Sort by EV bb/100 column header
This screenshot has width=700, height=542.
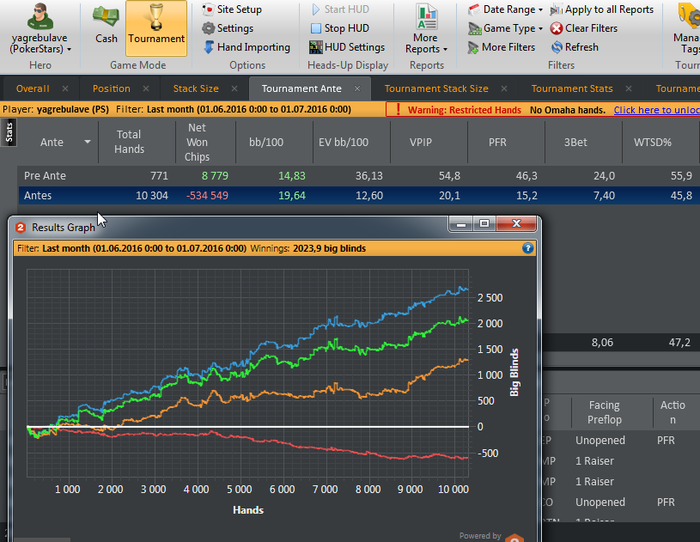(343, 142)
